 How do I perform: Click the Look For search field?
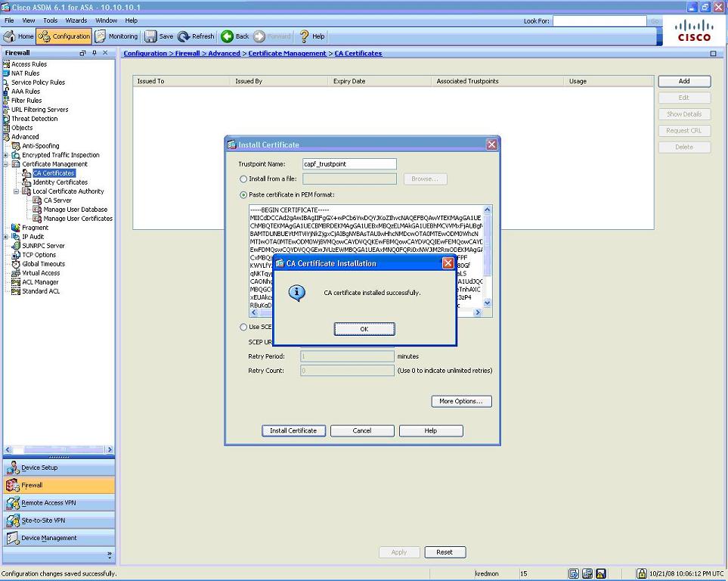click(599, 21)
